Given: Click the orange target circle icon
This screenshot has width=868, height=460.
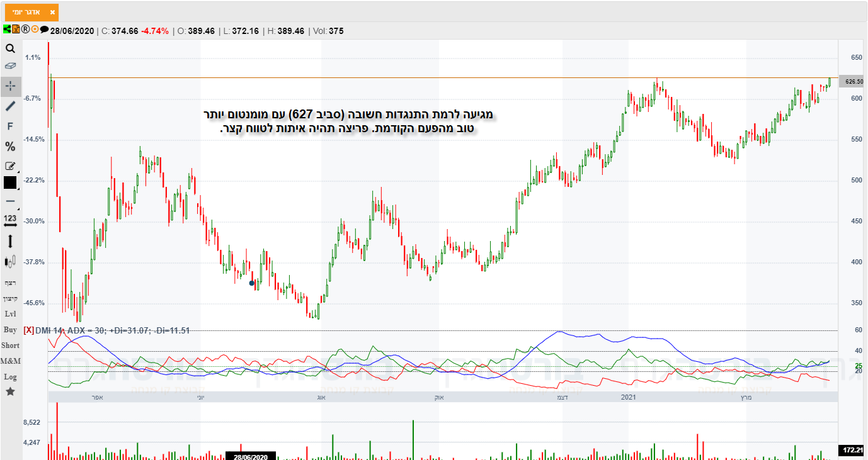Looking at the screenshot, I should (35, 29).
